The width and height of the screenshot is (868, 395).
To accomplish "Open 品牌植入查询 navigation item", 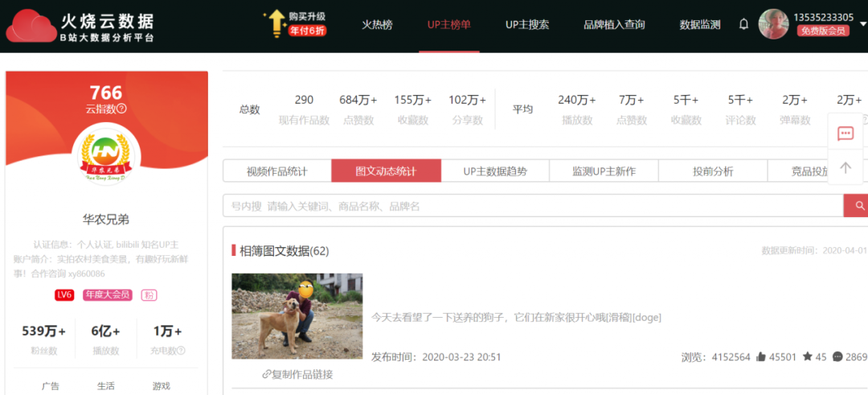I will click(x=614, y=24).
